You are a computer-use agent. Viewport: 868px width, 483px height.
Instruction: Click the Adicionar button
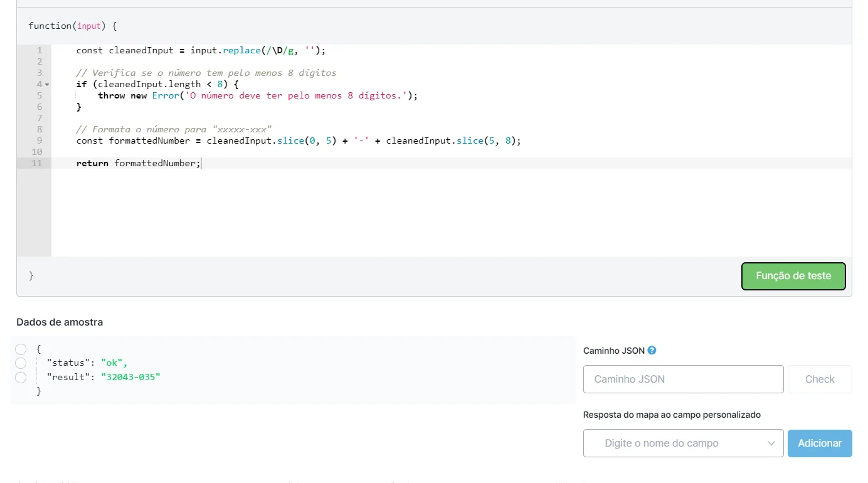[x=820, y=443]
